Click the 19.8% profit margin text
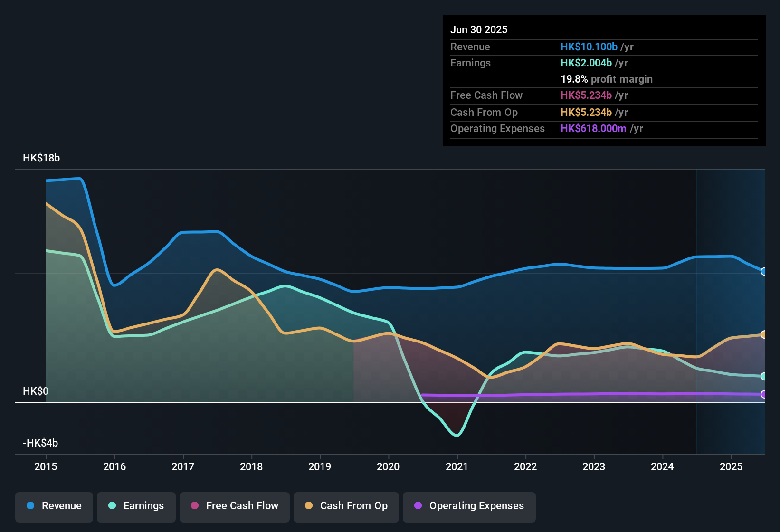Viewport: 780px width, 532px height. [x=607, y=79]
